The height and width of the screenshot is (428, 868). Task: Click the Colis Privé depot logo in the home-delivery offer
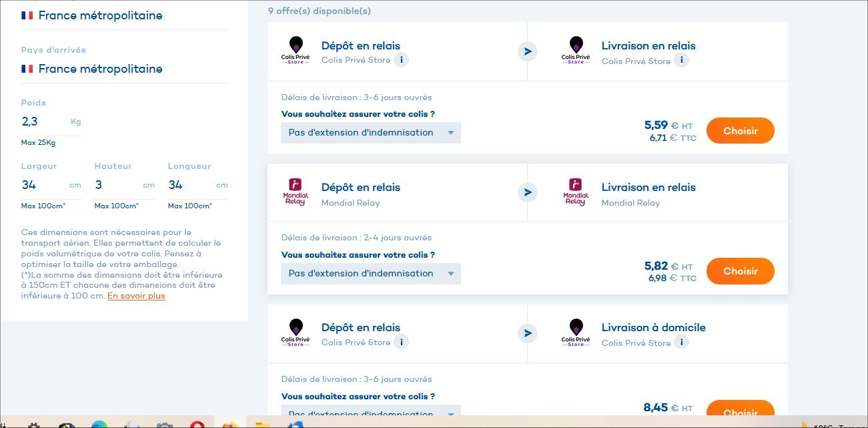[295, 333]
